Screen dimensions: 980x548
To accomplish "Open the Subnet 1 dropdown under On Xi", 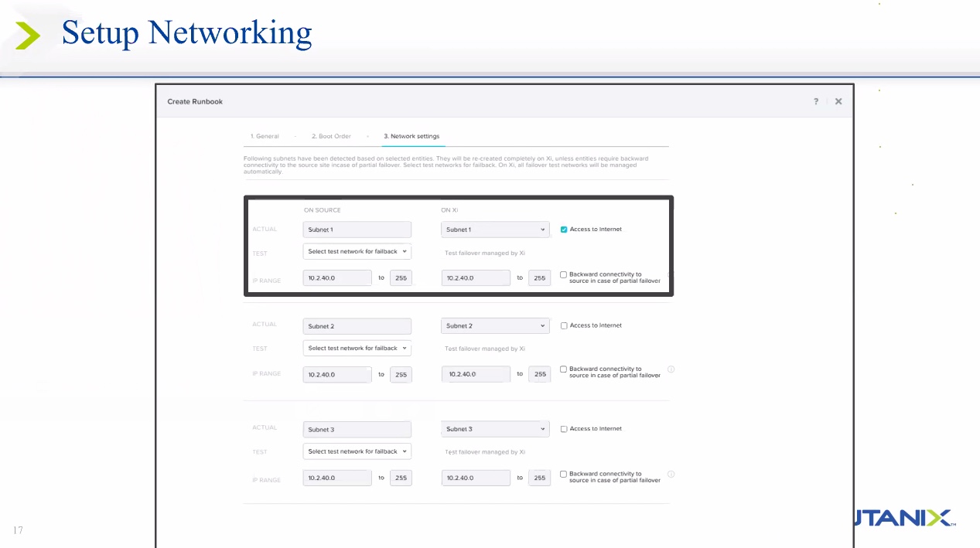I will pos(495,230).
